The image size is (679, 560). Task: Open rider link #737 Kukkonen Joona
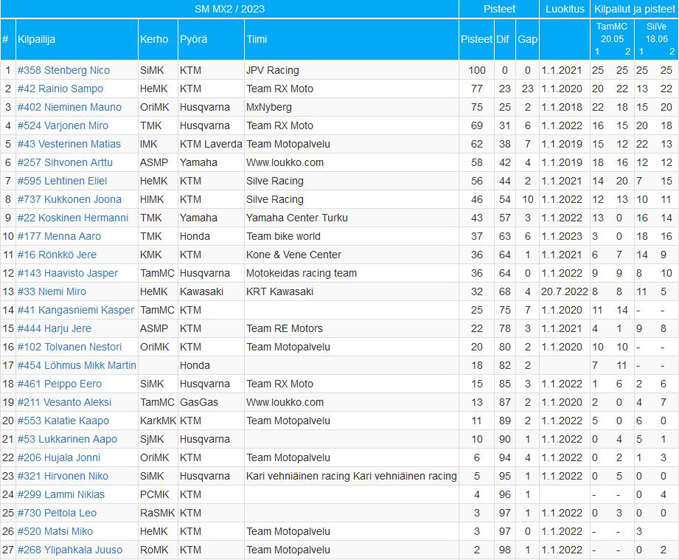tap(69, 199)
